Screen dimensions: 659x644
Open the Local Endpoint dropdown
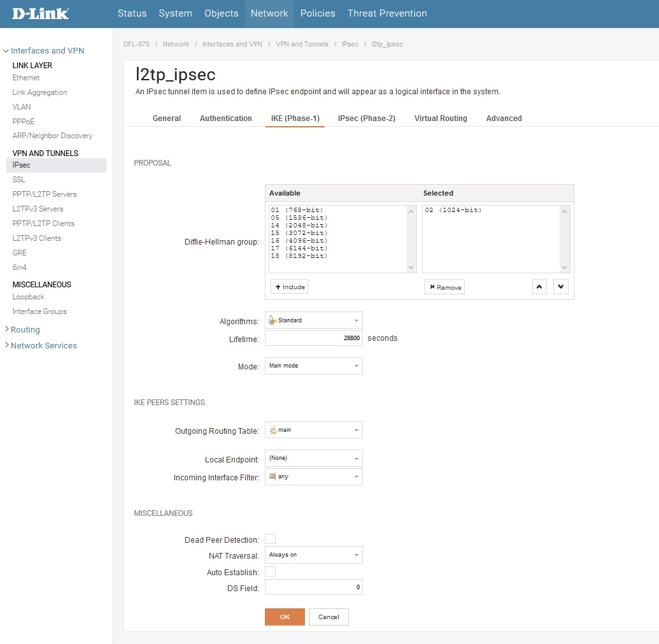[x=313, y=458]
